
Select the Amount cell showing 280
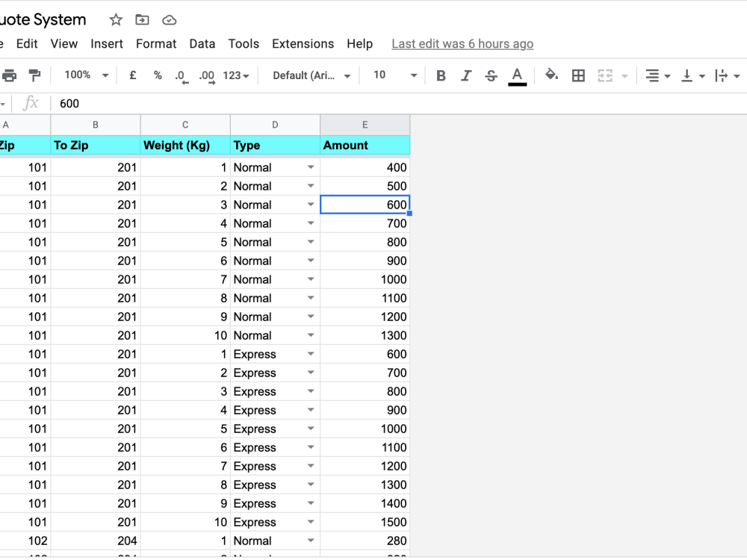365,541
